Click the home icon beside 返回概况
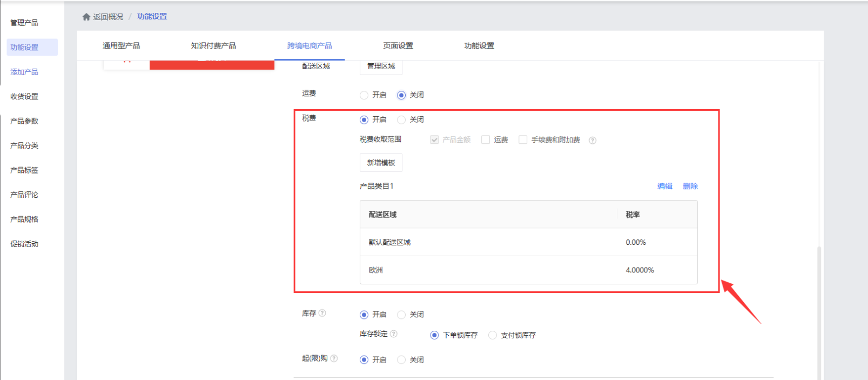The width and height of the screenshot is (868, 380). 86,17
